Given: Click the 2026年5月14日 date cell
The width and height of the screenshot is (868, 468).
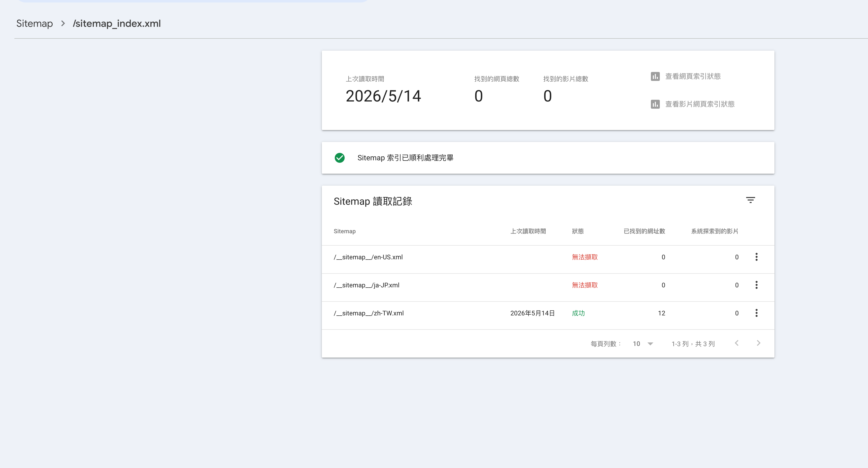Looking at the screenshot, I should pos(533,313).
